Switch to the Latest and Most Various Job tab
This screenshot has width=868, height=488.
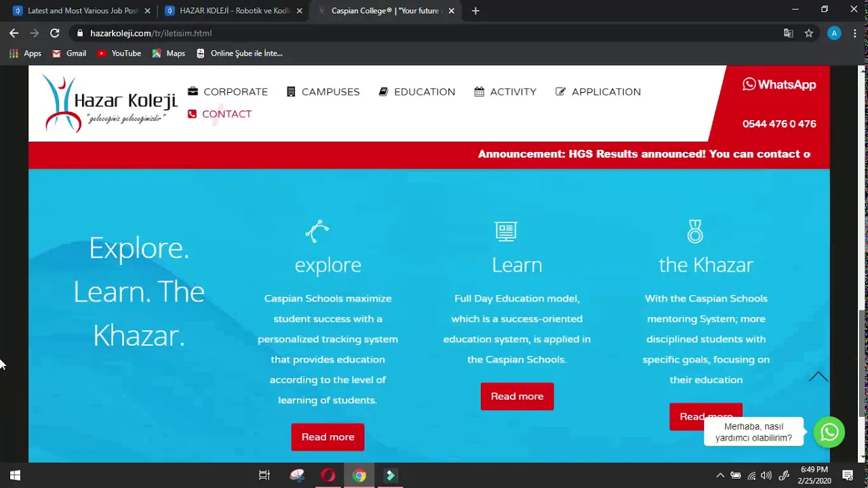tap(81, 11)
